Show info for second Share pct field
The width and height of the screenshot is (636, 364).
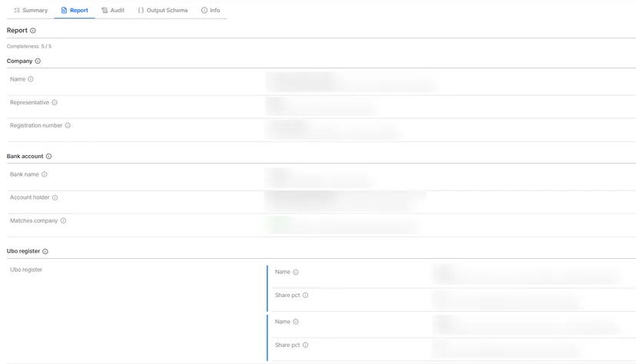306,345
